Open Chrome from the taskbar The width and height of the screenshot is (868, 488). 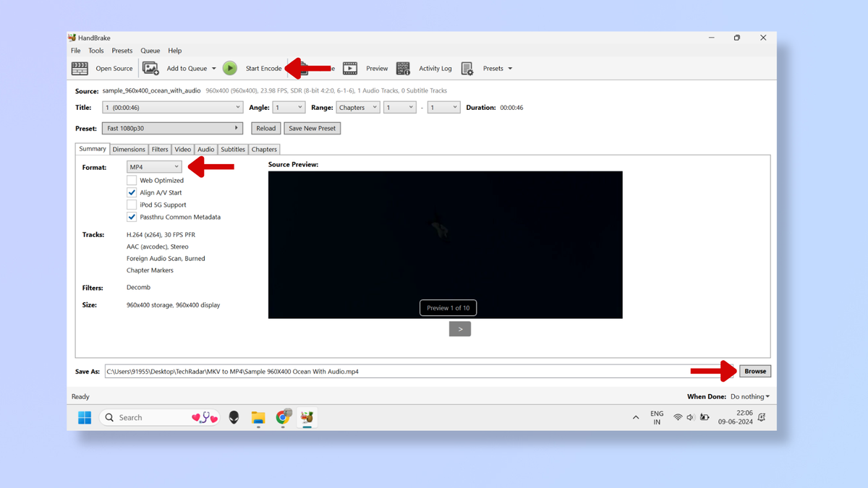(282, 417)
